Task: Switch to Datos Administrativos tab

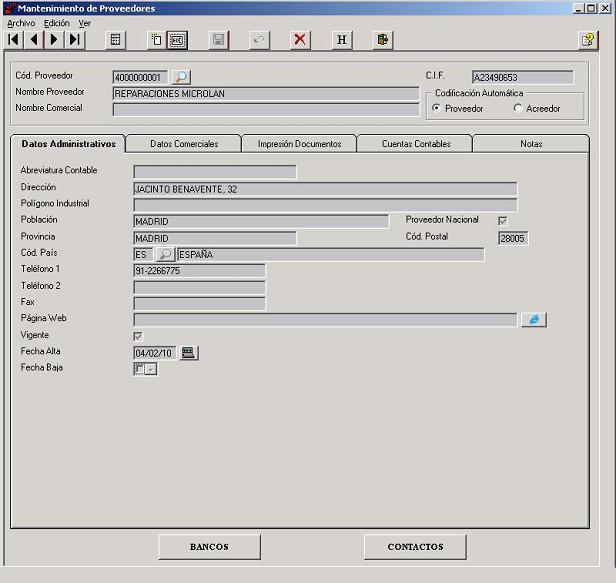Action: (68, 144)
